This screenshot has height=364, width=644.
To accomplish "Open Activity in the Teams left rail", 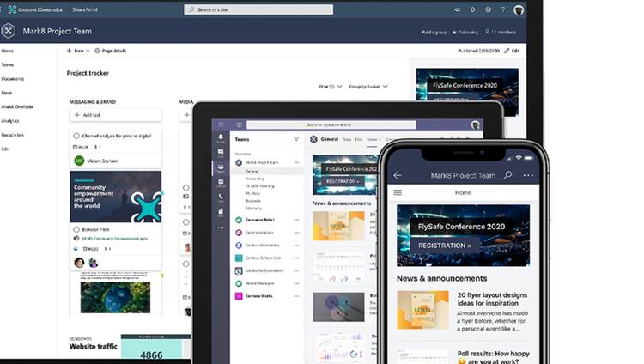I will (x=221, y=138).
